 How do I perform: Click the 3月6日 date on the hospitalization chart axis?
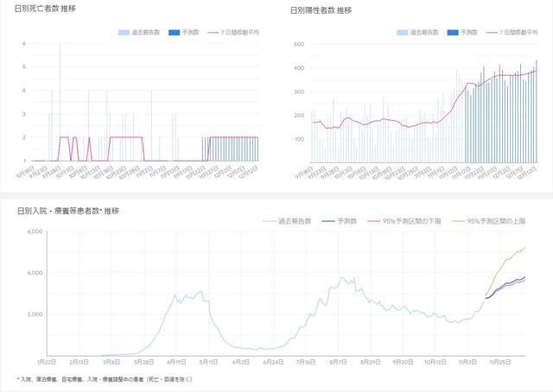111,362
